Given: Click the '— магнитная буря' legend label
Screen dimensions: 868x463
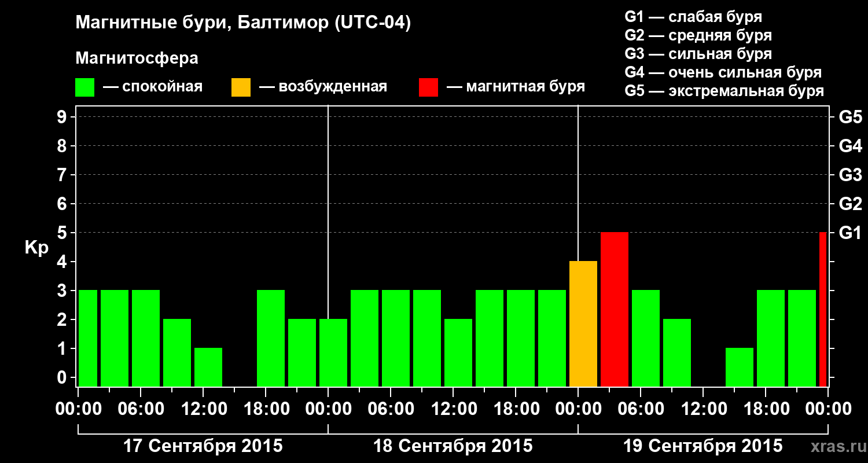Looking at the screenshot, I should point(516,87).
